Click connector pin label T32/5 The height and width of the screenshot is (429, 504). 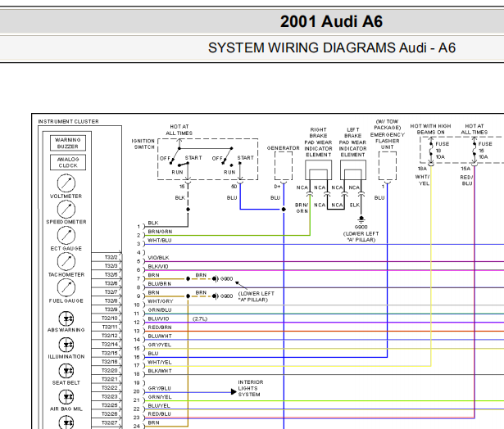111,274
